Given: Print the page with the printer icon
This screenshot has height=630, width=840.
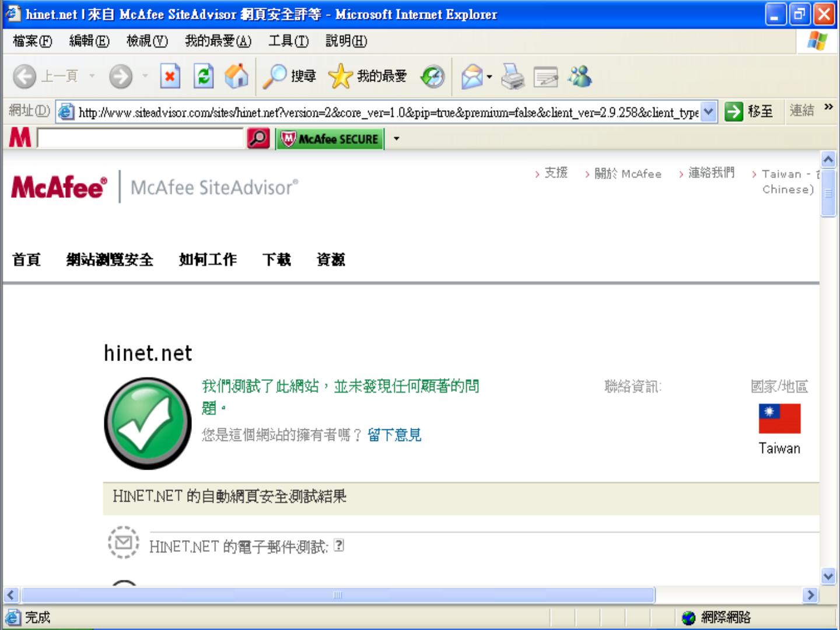Looking at the screenshot, I should (513, 76).
